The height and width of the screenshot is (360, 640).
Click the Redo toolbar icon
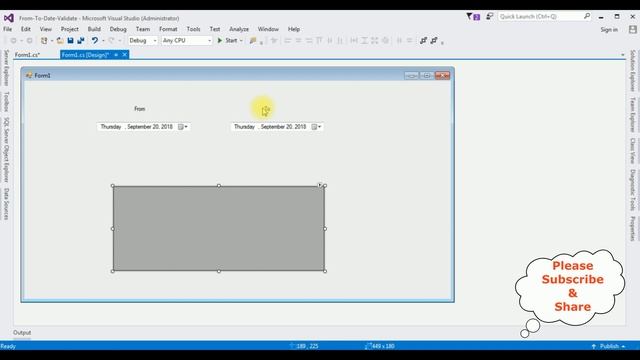(x=111, y=40)
